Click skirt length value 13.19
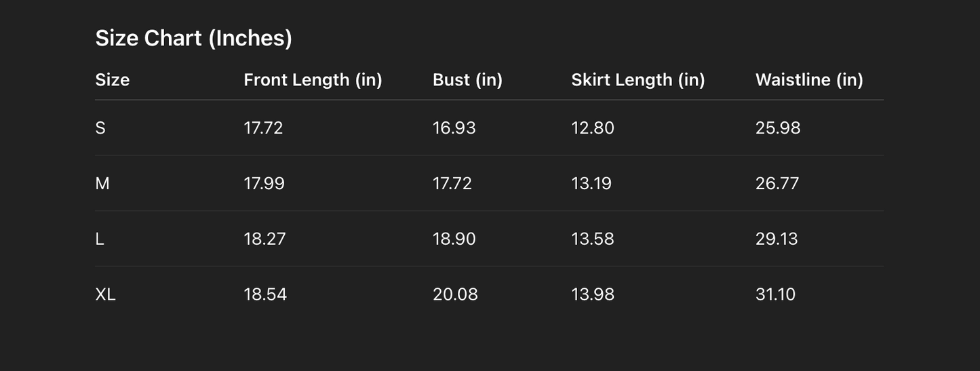This screenshot has width=980, height=371. [x=591, y=184]
